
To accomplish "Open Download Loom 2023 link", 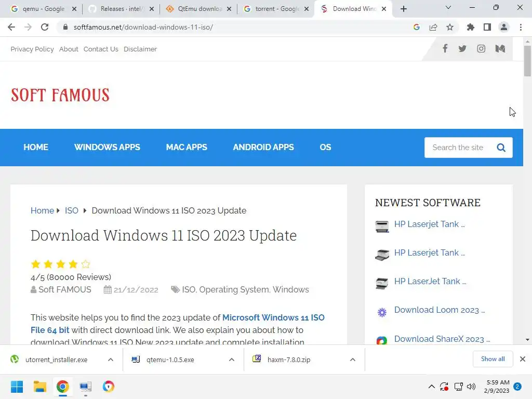I will point(440,310).
